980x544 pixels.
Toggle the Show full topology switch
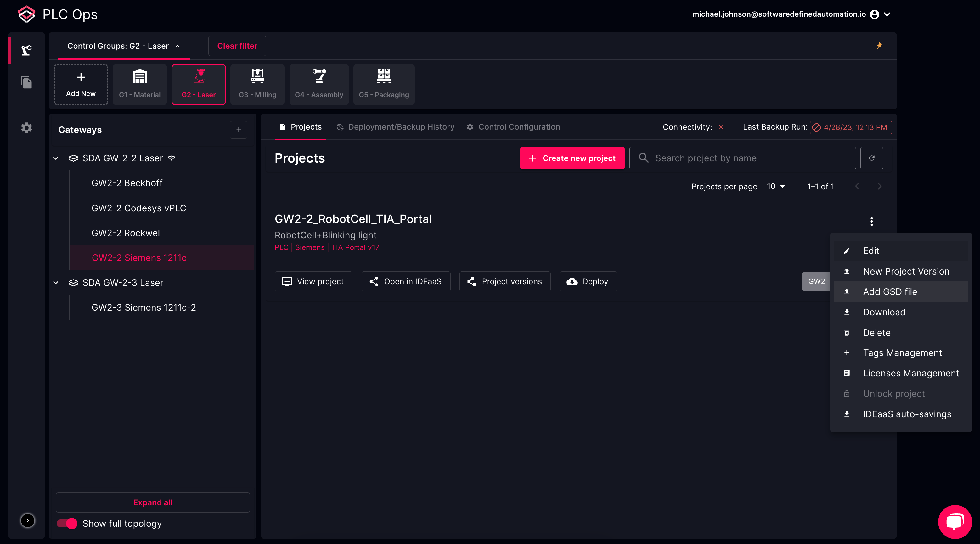click(x=67, y=524)
